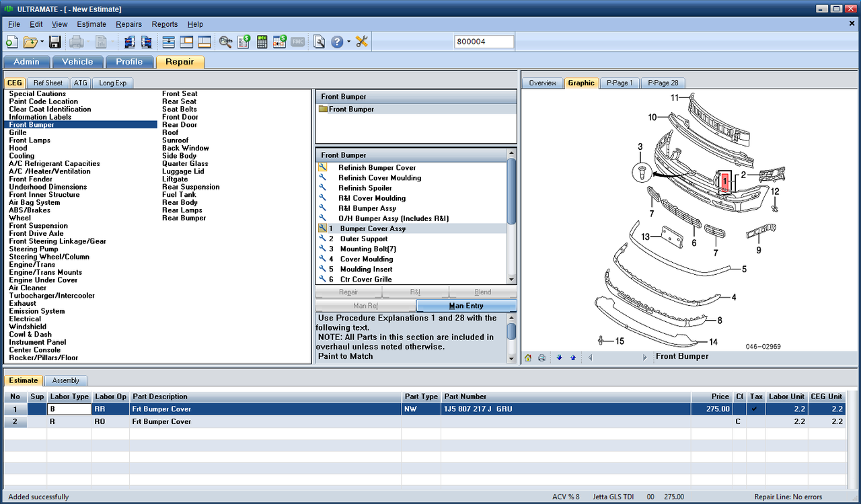Screen dimensions: 861x504
Task: Open the Reports menu
Action: click(165, 24)
